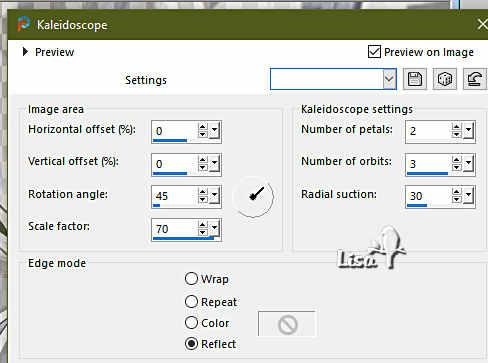This screenshot has width=488, height=363.
Task: Click the Number of orbits blue slider bar
Action: pyautogui.click(x=427, y=173)
